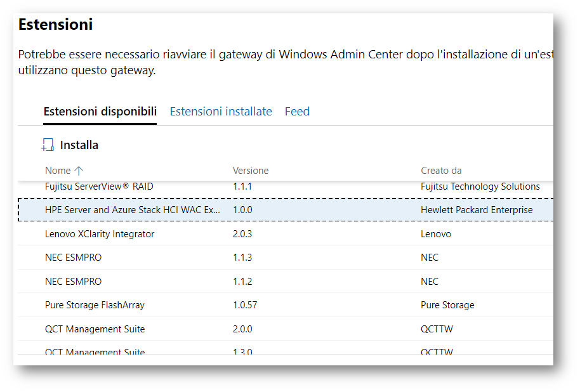Viewport: 580px width, 392px height.
Task: Click the version 1.1.2 cell
Action: (242, 282)
